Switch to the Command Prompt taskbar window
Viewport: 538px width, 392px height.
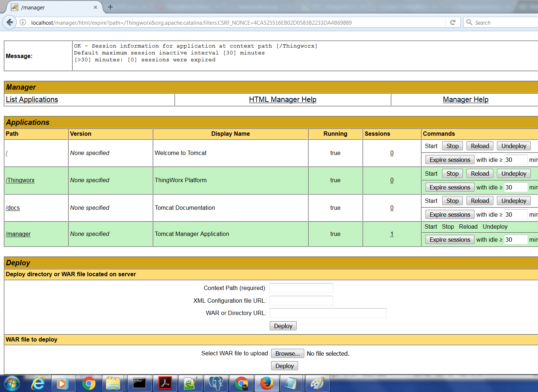(x=139, y=384)
